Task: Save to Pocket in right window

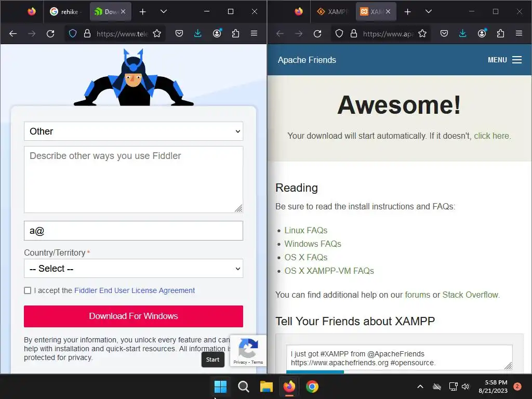Action: (444, 34)
